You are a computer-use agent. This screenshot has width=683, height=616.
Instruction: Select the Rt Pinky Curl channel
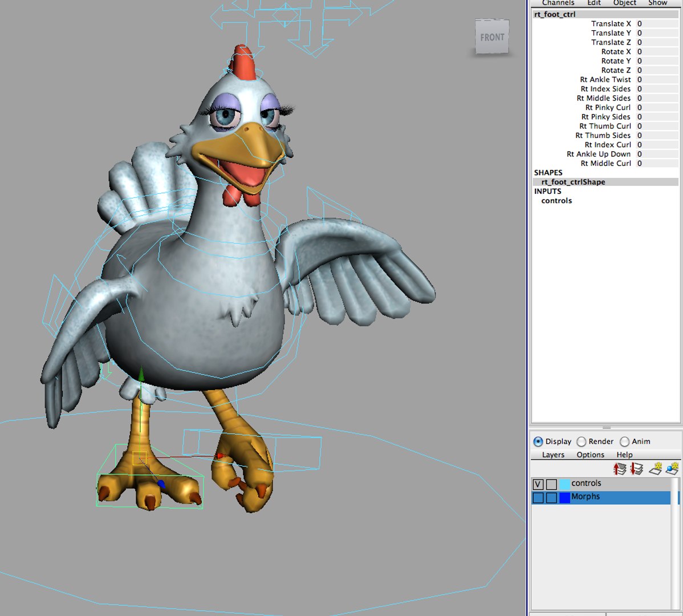pos(608,107)
